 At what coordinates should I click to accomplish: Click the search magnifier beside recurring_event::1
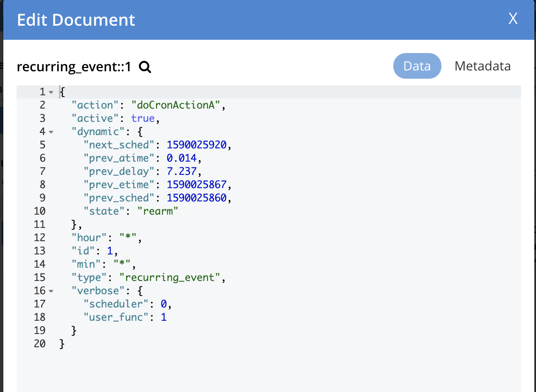(145, 67)
